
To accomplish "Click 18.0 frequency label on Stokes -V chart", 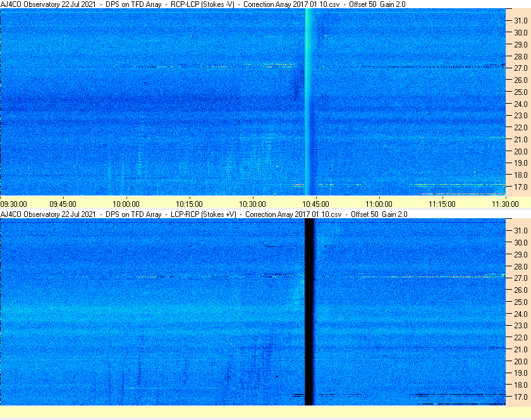I will tap(521, 175).
